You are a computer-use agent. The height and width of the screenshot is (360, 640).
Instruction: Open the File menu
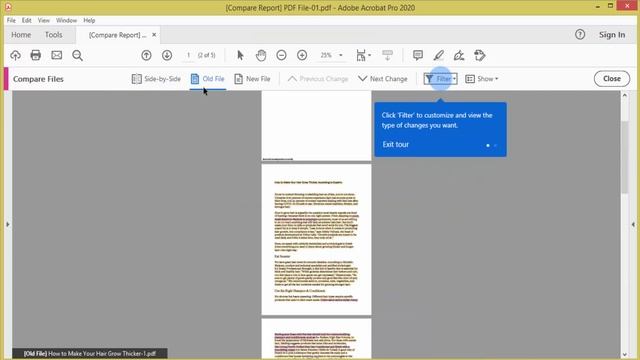coord(11,20)
